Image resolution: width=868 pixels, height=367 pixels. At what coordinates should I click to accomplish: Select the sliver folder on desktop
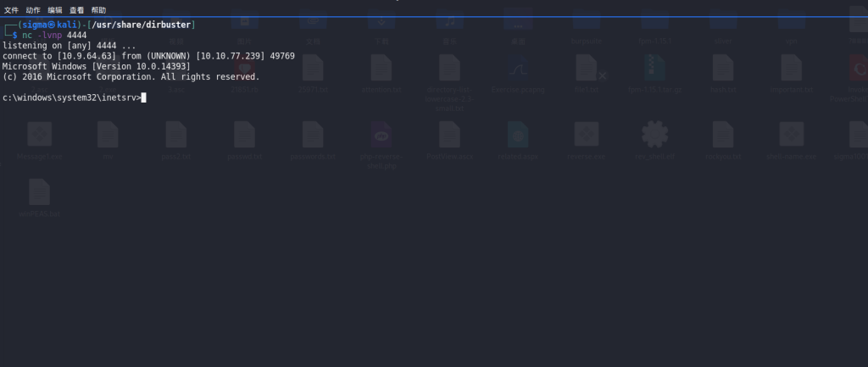(x=723, y=26)
